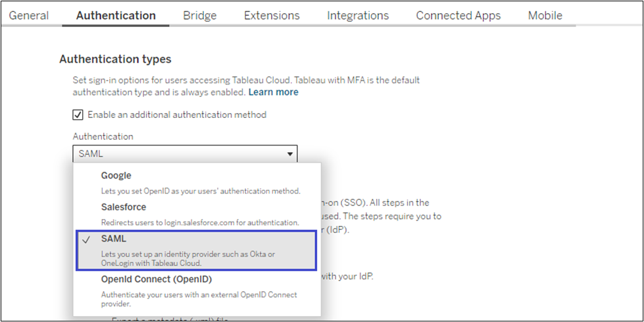Navigate to the Mobile tab
The height and width of the screenshot is (322, 644).
coord(545,15)
